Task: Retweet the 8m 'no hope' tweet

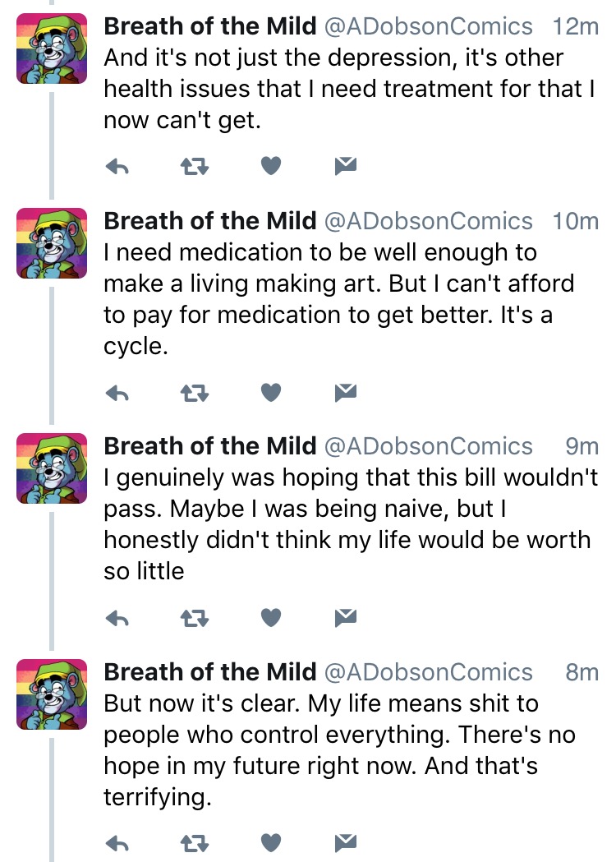Action: click(195, 843)
